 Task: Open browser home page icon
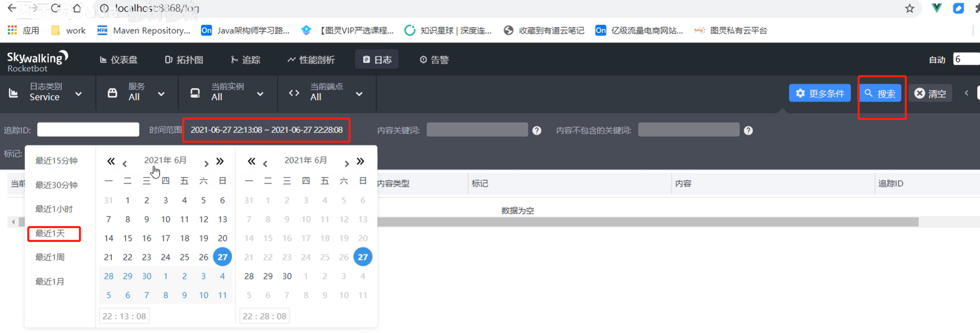76,8
